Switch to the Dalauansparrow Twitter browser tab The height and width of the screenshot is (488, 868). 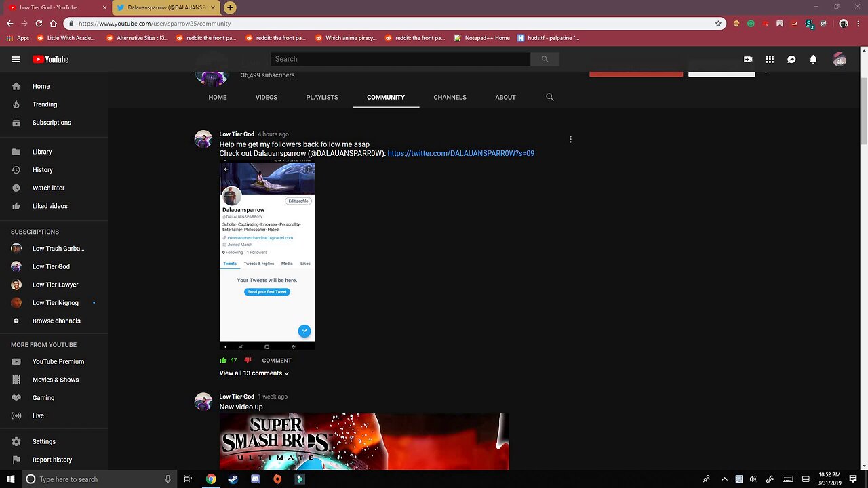click(165, 7)
